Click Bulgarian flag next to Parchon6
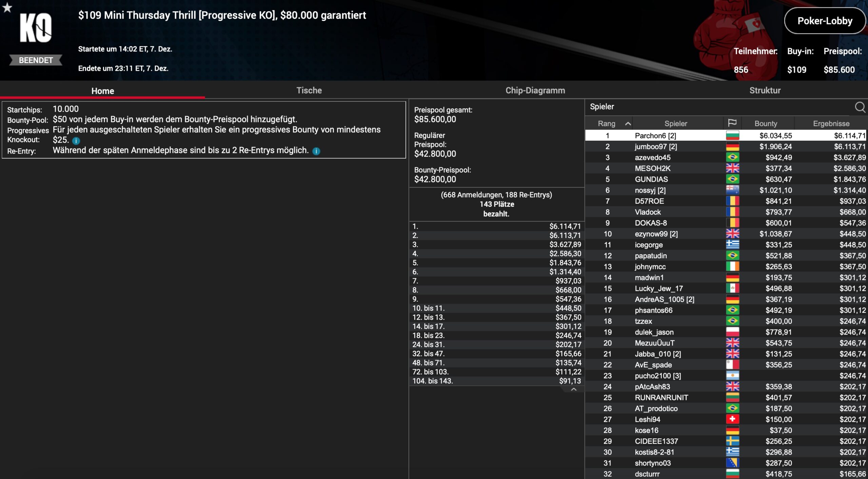 [x=732, y=136]
